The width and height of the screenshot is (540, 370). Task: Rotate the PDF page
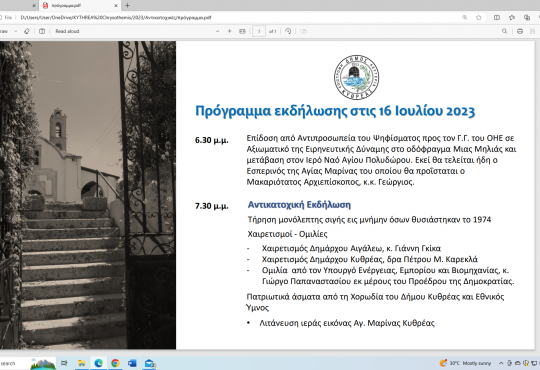(x=288, y=31)
